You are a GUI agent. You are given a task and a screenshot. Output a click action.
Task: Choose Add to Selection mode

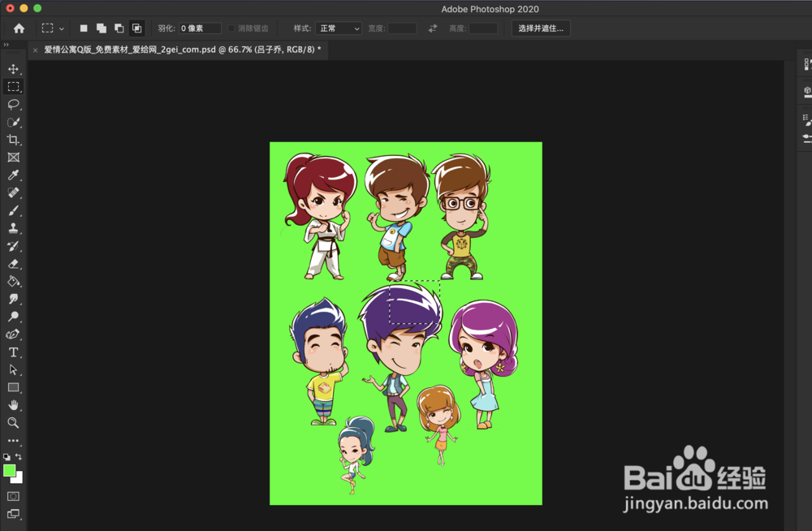[x=101, y=28]
